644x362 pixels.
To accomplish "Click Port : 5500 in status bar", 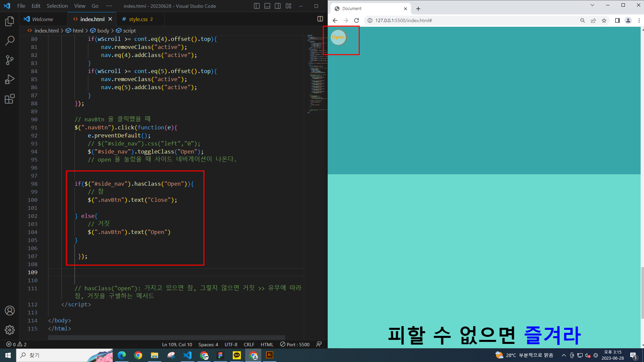I will pyautogui.click(x=295, y=345).
